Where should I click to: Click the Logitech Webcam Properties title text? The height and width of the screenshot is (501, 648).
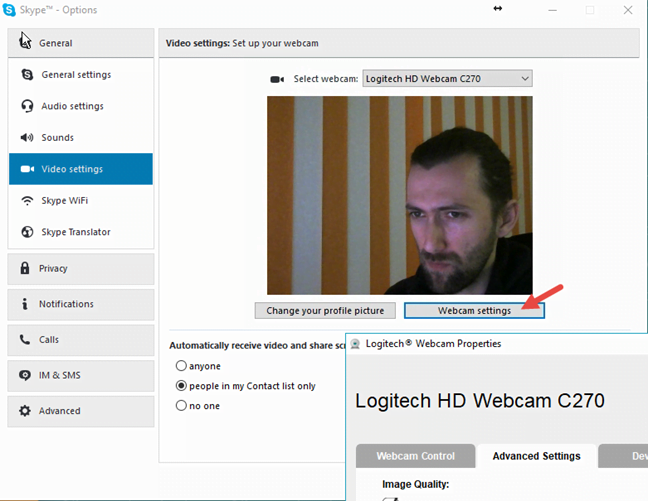coord(434,344)
